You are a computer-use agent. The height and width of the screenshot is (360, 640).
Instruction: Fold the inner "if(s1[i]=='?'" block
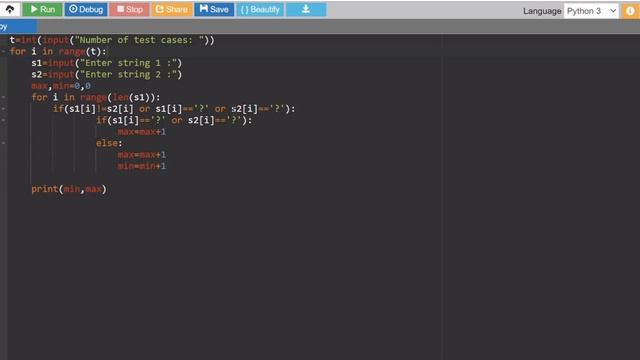pos(3,120)
